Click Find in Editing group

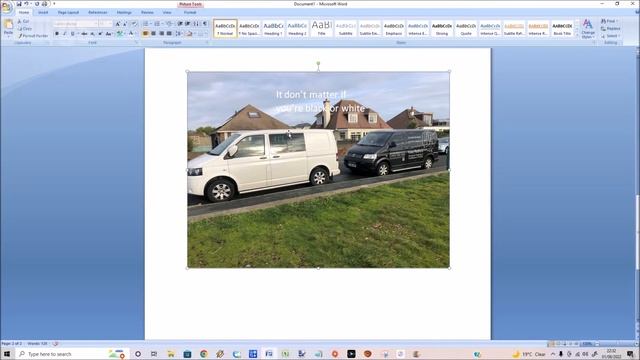[609, 21]
